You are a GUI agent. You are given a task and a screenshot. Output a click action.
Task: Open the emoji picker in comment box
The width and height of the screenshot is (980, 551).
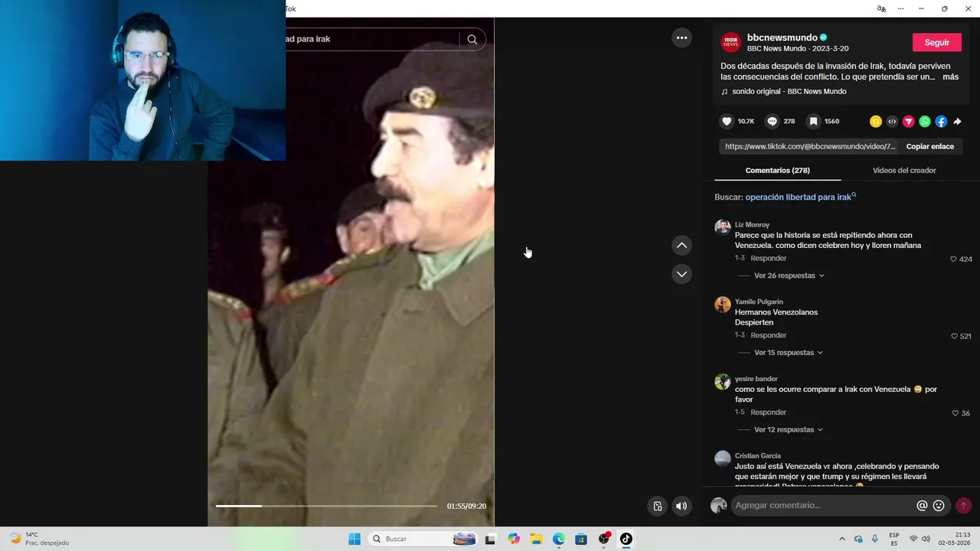(939, 505)
